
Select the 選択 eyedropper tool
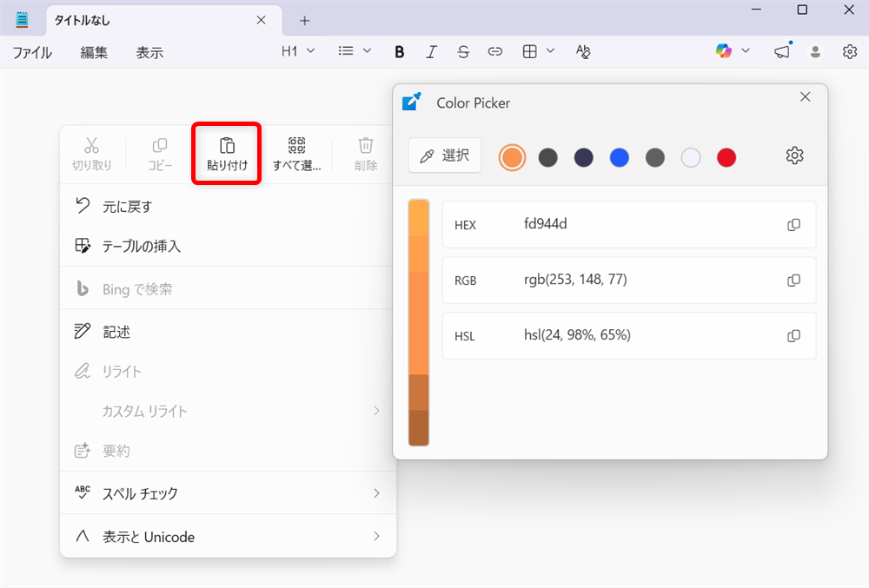click(x=444, y=155)
